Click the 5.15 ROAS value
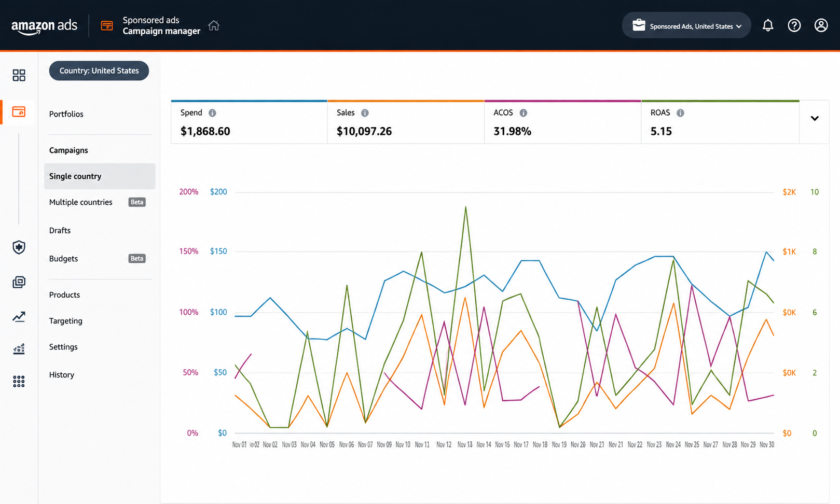 click(661, 131)
